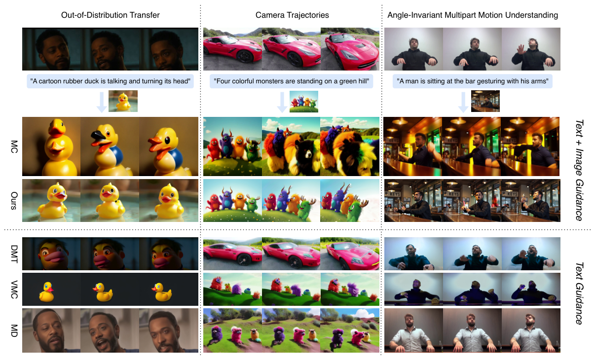The height and width of the screenshot is (364, 595).
Task: Click the small four monsters reference thumbnail
Action: pyautogui.click(x=304, y=102)
